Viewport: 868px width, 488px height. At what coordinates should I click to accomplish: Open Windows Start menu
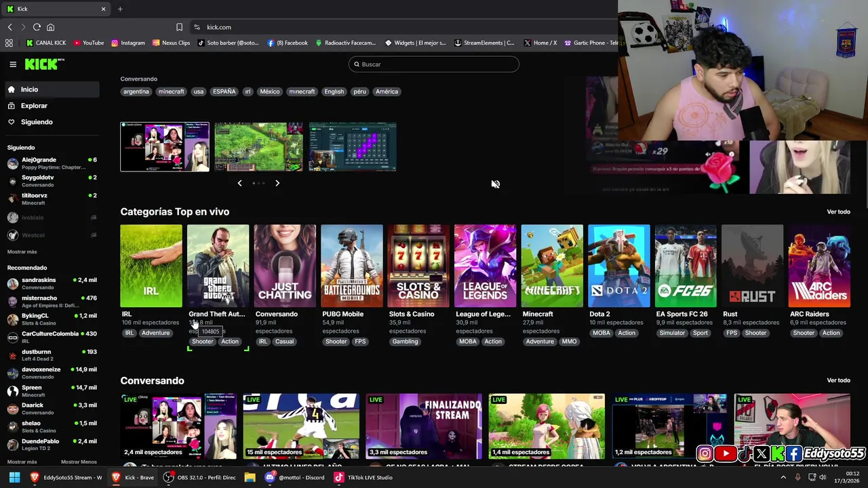coord(14,477)
